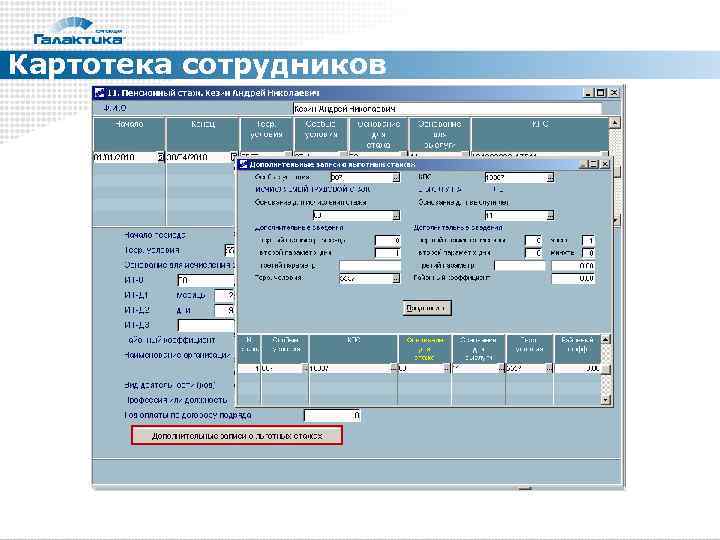
Task: Click dialog left second parameter days field
Action: point(388,253)
